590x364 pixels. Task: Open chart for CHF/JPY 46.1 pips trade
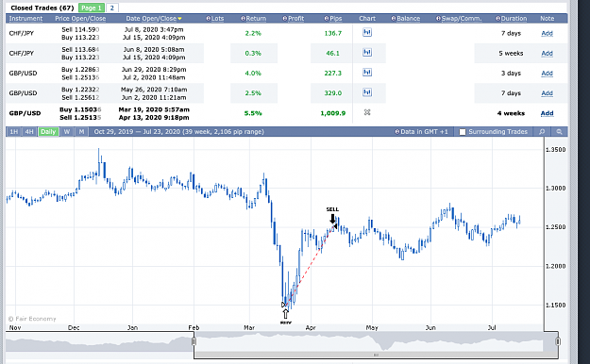[x=367, y=53]
